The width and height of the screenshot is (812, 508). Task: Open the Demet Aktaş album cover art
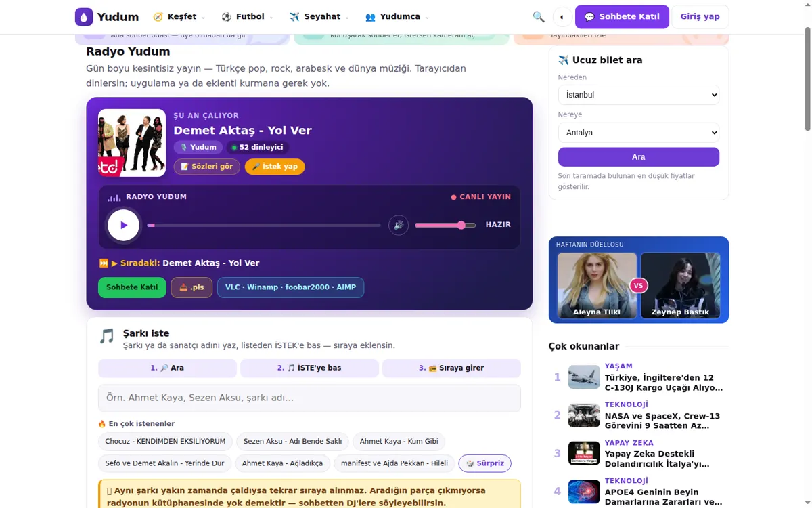click(x=132, y=143)
